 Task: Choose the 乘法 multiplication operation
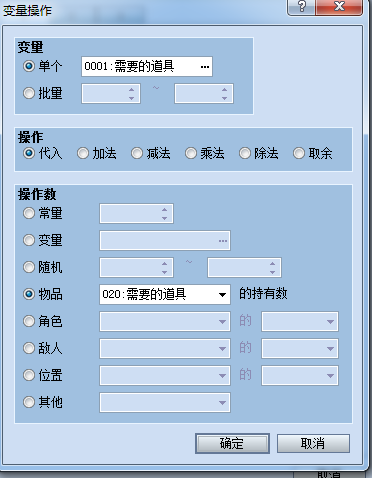click(191, 153)
